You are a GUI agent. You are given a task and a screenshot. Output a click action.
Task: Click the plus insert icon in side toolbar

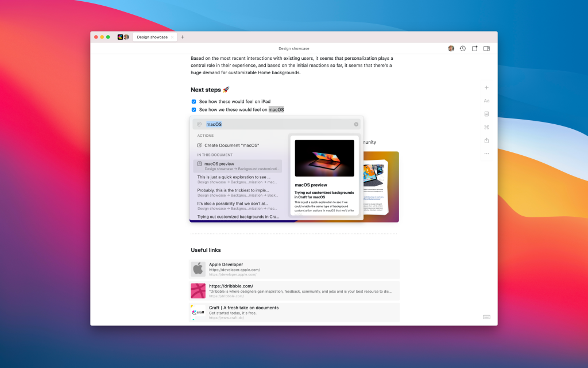[x=486, y=87]
